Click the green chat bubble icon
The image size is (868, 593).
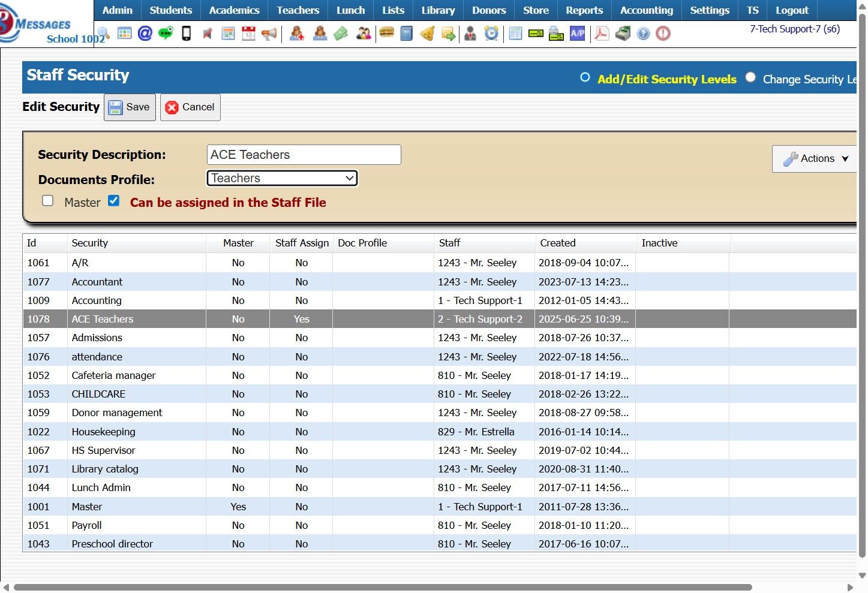(166, 34)
